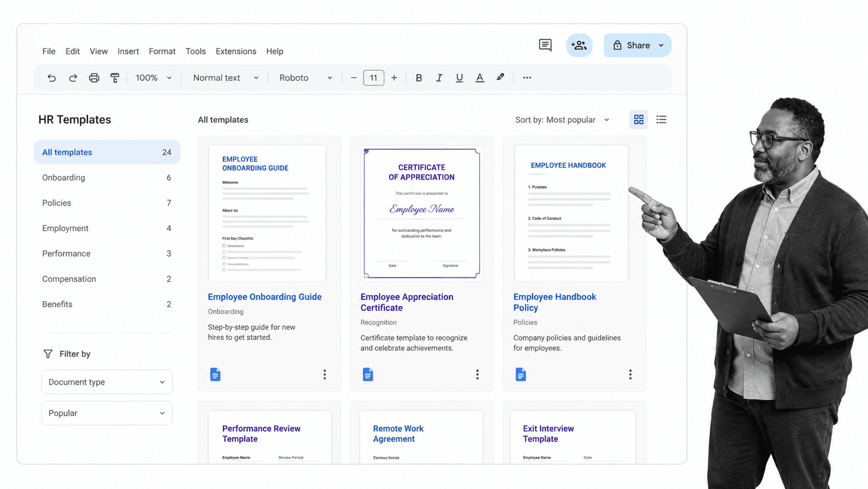Open more options for Employee Handbook Policy
Viewport: 868px width, 489px height.
(630, 374)
